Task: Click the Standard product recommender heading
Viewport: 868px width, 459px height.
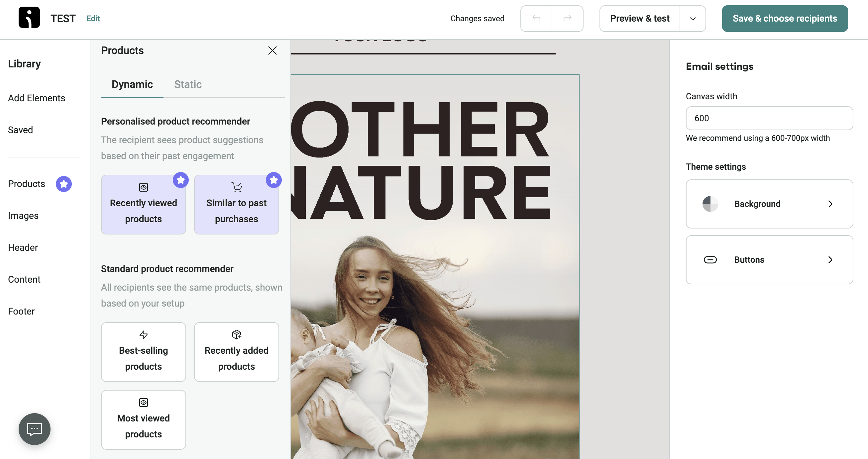Action: 167,269
